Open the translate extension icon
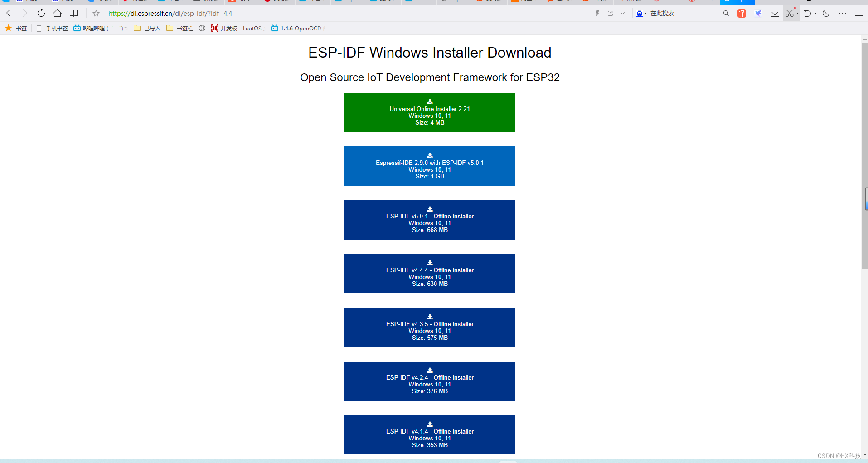The height and width of the screenshot is (463, 868). (742, 13)
